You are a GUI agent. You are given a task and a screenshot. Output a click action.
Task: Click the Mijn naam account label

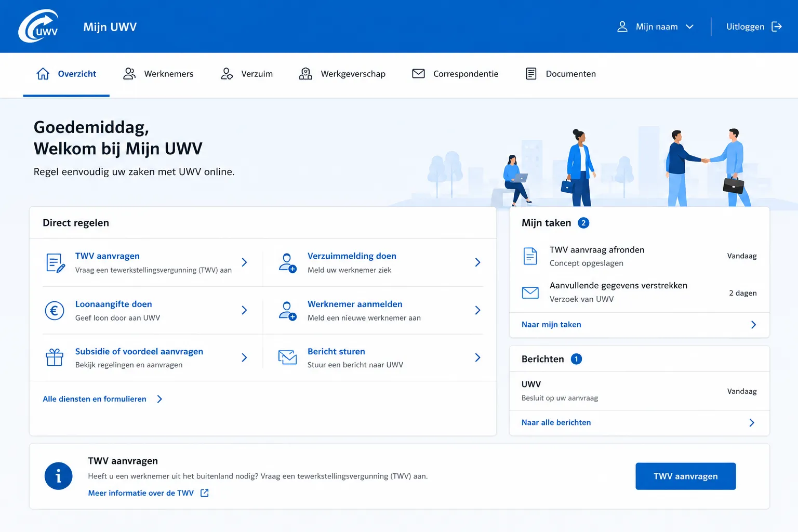pyautogui.click(x=657, y=26)
